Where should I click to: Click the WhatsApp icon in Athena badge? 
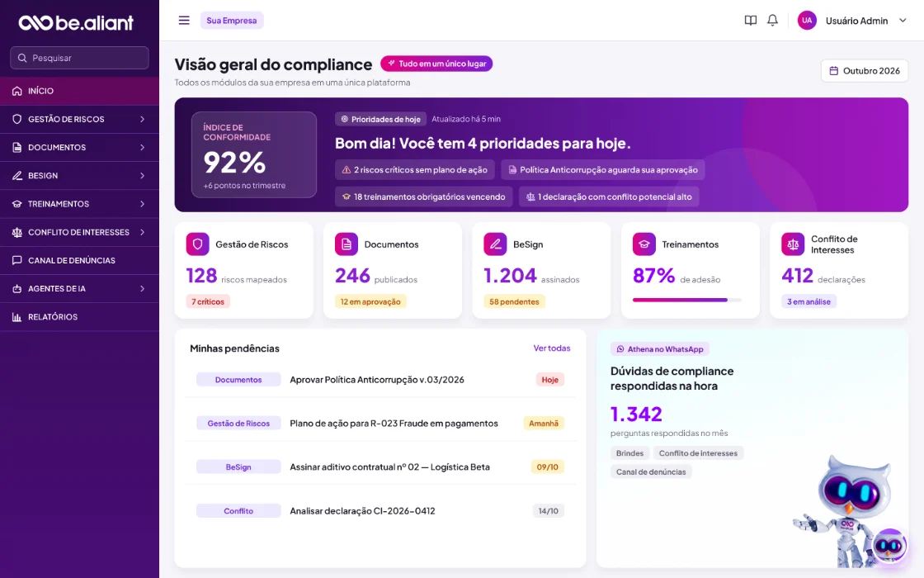coord(620,349)
